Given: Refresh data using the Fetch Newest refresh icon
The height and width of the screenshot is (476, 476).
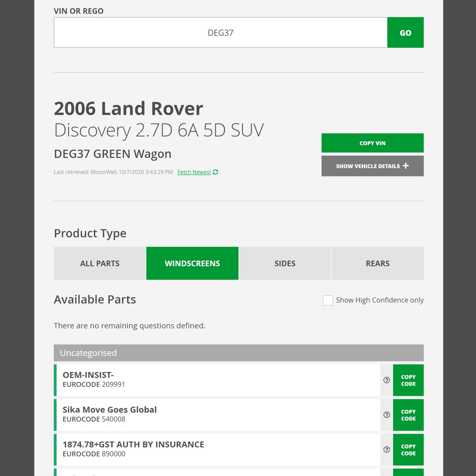Looking at the screenshot, I should coord(215,172).
